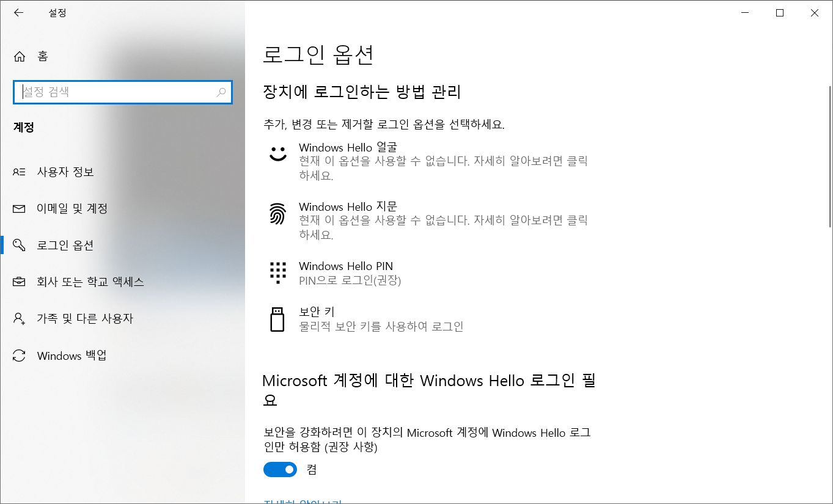
Task: Click the 켬 toggle state label
Action: click(x=312, y=470)
